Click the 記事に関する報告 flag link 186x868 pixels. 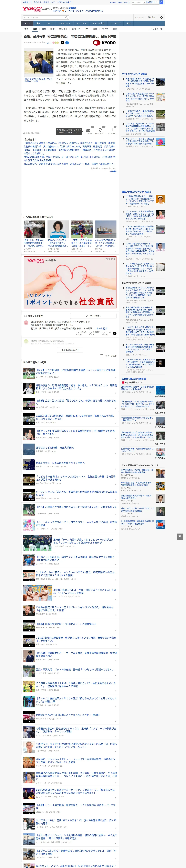(31, 133)
